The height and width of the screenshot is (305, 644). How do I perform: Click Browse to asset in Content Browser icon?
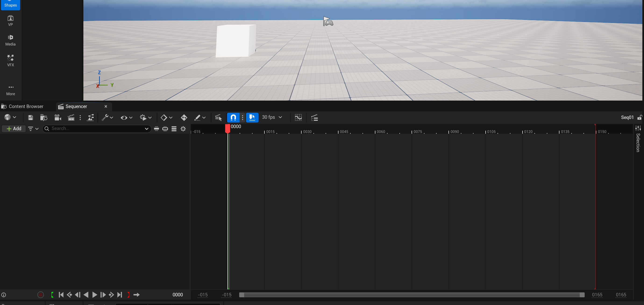(44, 117)
